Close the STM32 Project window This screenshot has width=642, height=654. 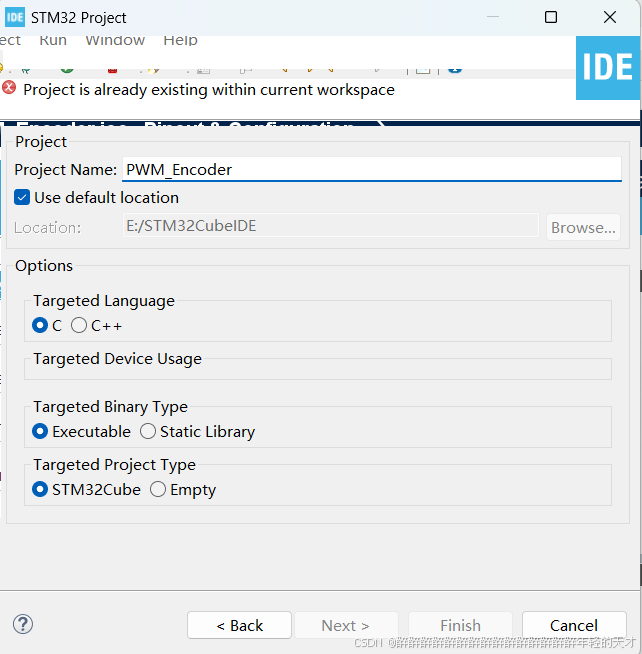click(610, 17)
